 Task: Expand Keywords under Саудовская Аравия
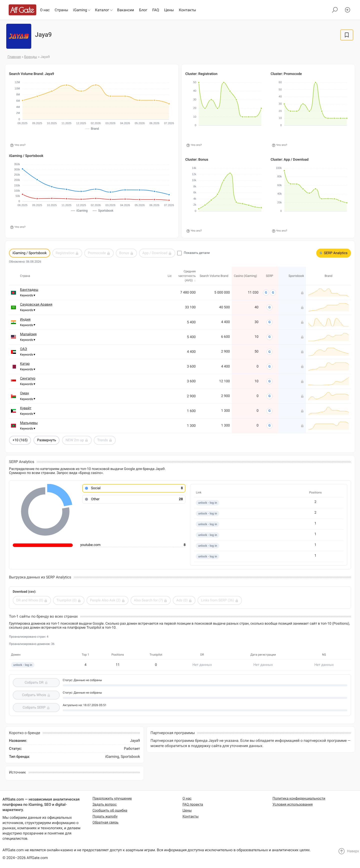(28, 310)
